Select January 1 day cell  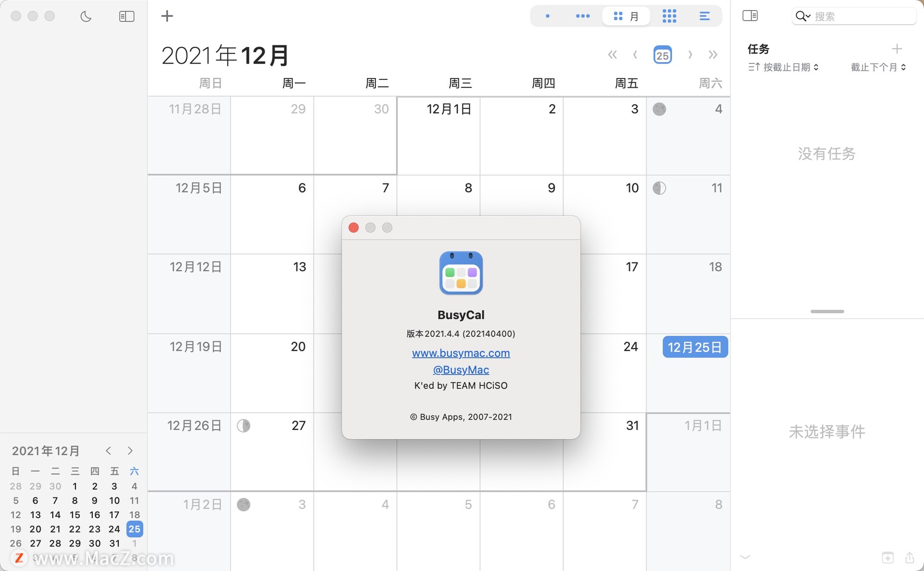688,452
